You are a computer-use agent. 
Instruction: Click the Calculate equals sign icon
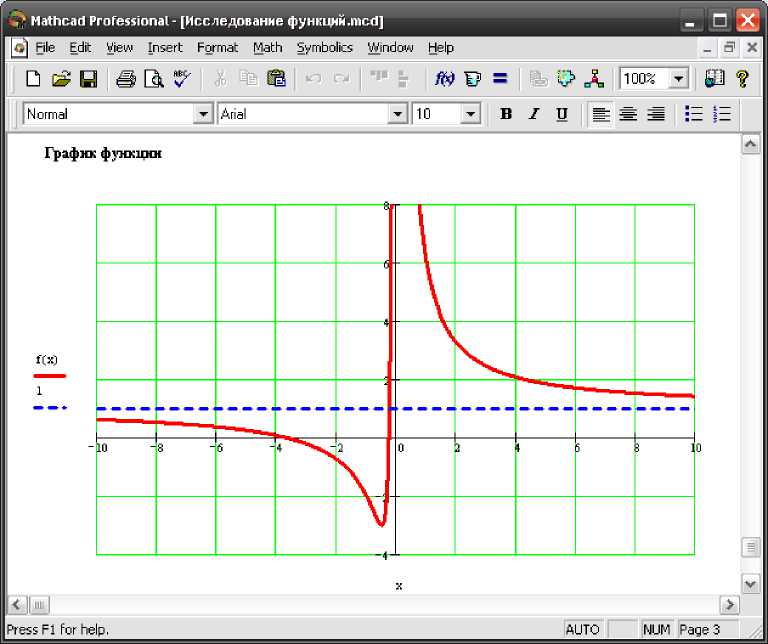[x=501, y=79]
